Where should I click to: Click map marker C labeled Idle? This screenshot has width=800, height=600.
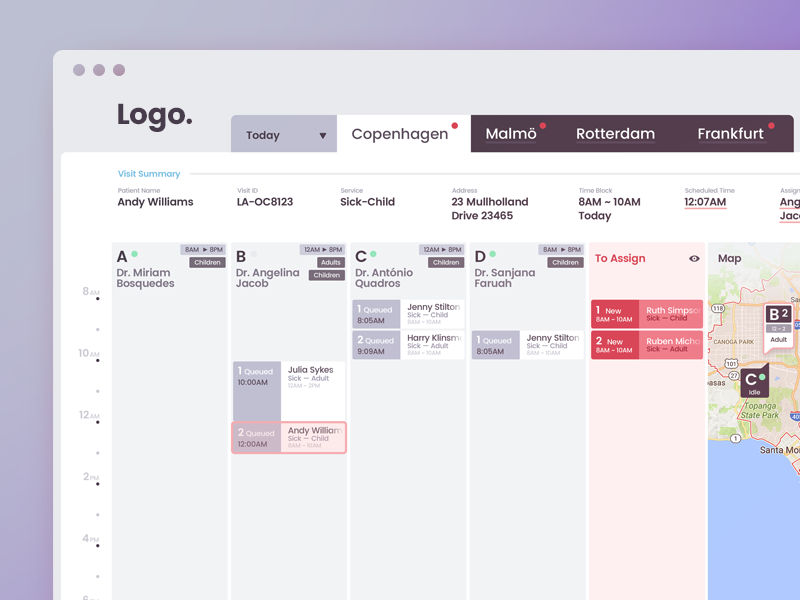pos(754,382)
